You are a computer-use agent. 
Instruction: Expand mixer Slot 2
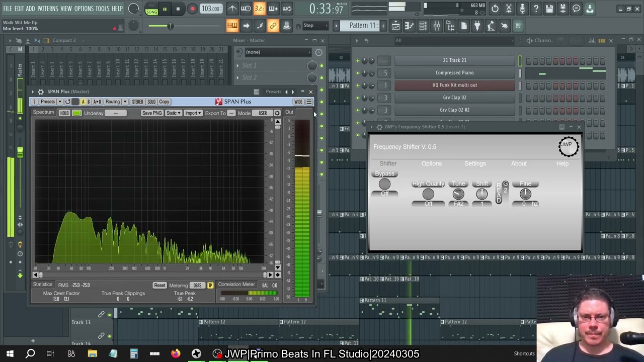[237, 77]
